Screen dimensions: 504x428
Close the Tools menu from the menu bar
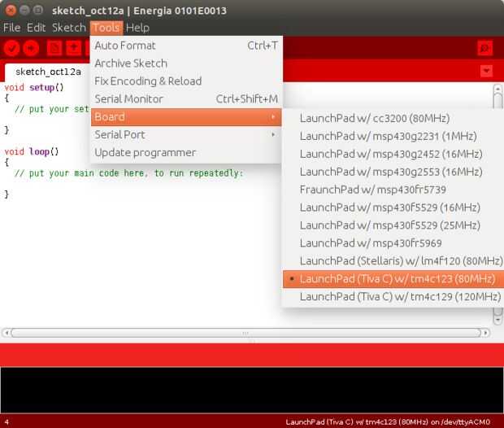106,28
